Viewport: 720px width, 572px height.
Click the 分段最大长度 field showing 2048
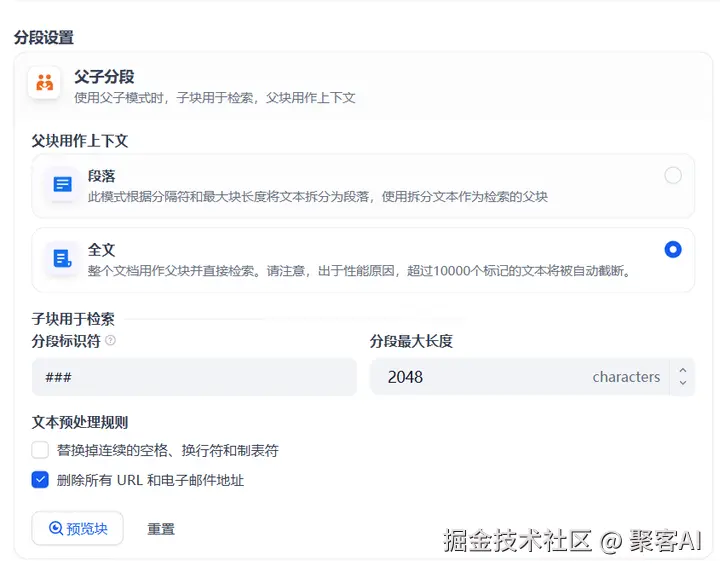(519, 377)
